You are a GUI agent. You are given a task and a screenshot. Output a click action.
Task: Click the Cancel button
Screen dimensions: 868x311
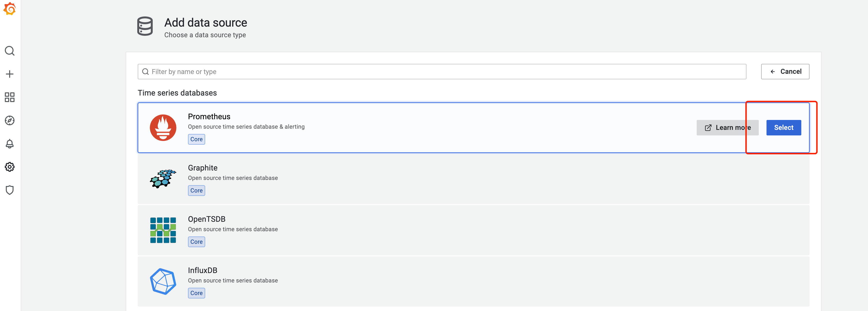785,72
